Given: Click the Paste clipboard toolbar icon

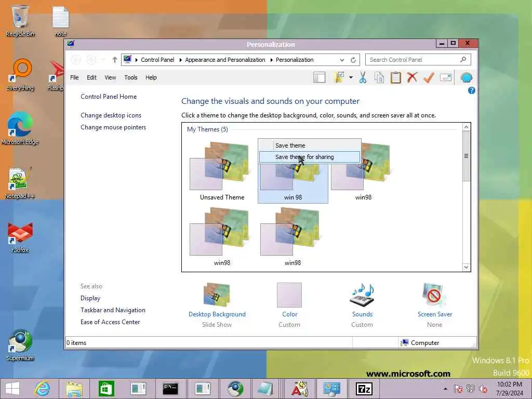Looking at the screenshot, I should click(x=395, y=78).
